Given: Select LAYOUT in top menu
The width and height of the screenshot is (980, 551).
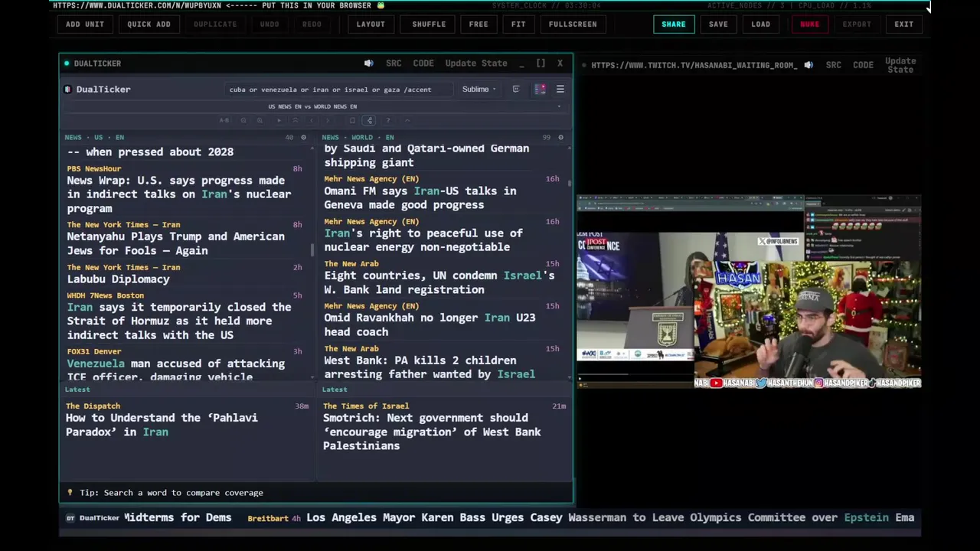Looking at the screenshot, I should point(371,24).
